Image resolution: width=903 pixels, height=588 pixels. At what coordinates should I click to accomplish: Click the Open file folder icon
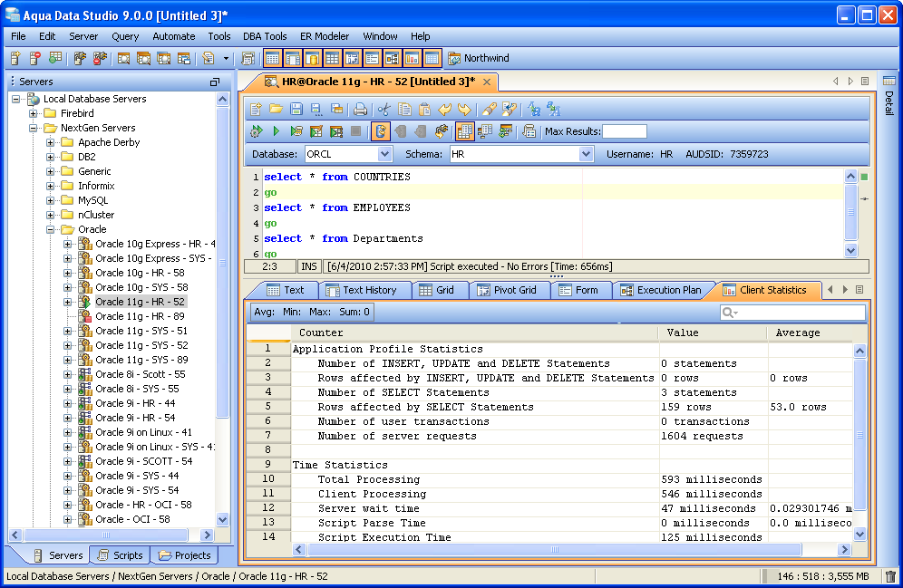[x=276, y=110]
